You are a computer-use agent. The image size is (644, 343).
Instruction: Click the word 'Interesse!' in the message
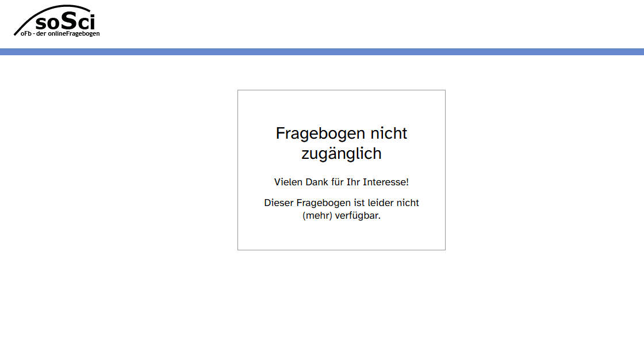click(386, 182)
